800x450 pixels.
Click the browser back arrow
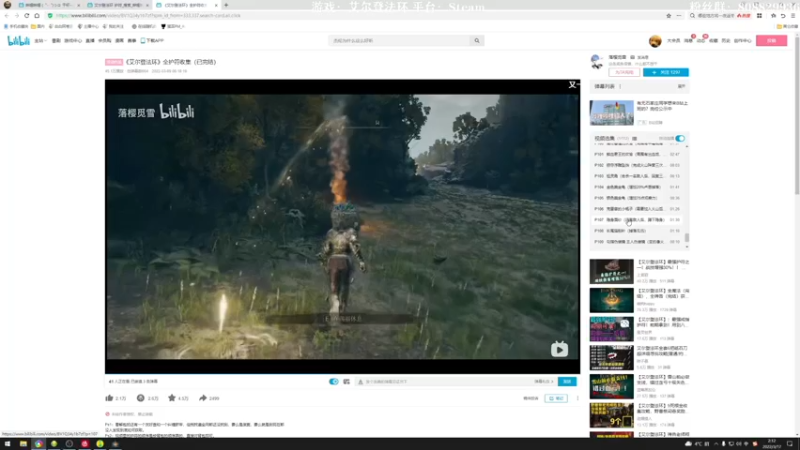tap(7, 16)
